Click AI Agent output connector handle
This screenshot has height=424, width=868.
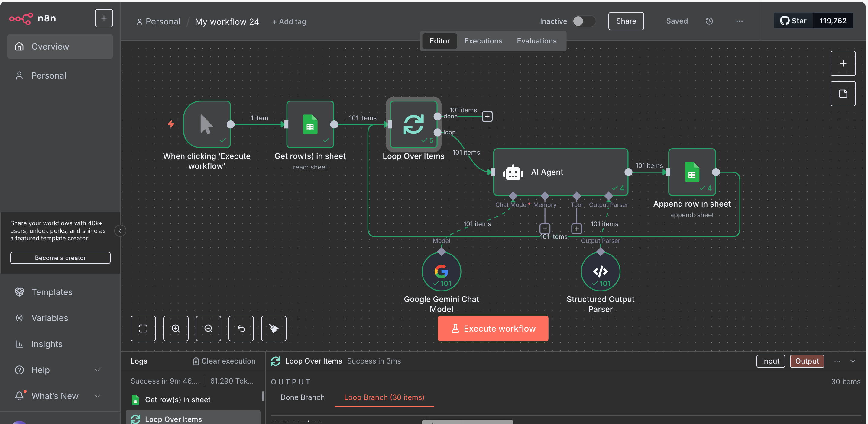click(628, 172)
